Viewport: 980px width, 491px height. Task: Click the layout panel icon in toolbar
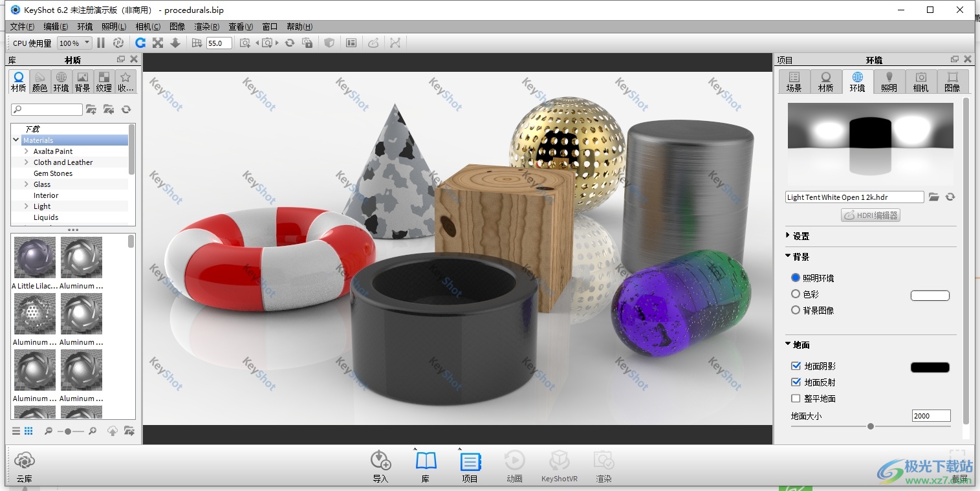[351, 43]
